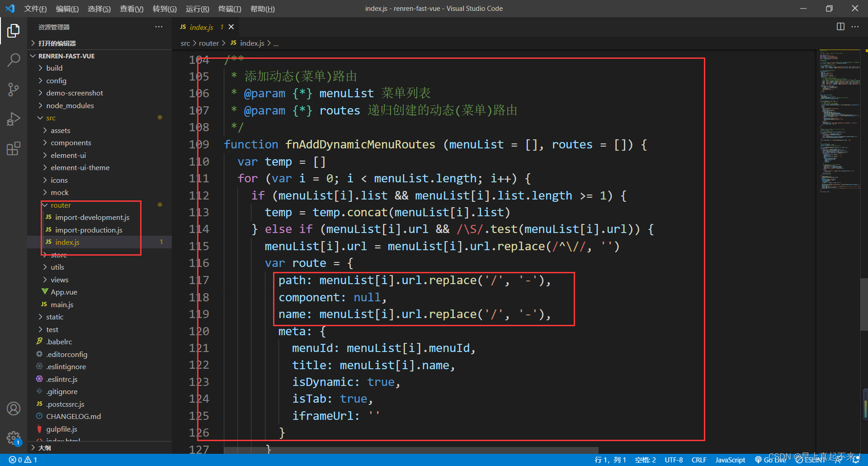Click the VS Code logo icon
Image resolution: width=868 pixels, height=466 pixels.
10,9
